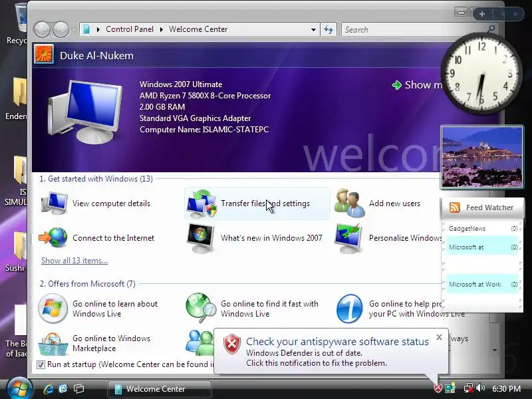Click the Microsoft at feed entry
Viewport: 532px width, 399px height.
[x=483, y=247]
